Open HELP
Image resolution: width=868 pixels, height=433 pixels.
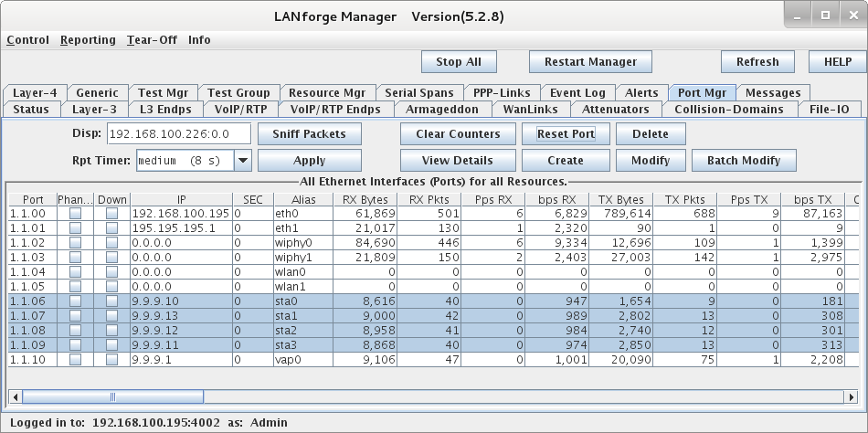tap(838, 62)
